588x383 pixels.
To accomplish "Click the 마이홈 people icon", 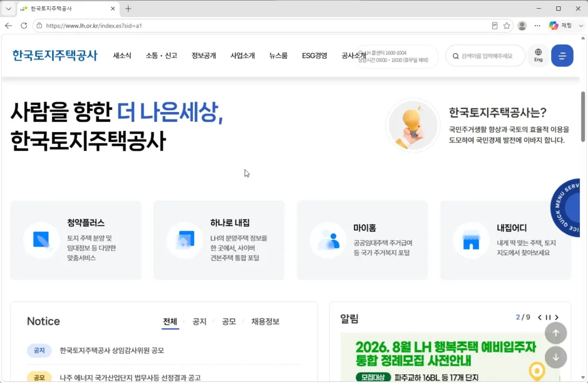I will pos(328,240).
